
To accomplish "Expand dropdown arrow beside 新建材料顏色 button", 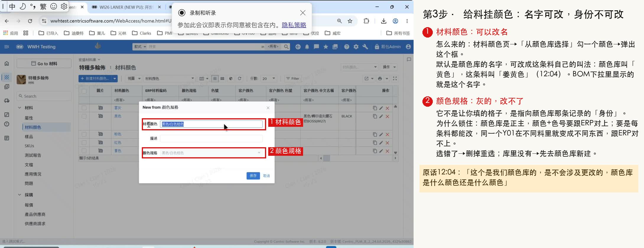I will [x=115, y=79].
